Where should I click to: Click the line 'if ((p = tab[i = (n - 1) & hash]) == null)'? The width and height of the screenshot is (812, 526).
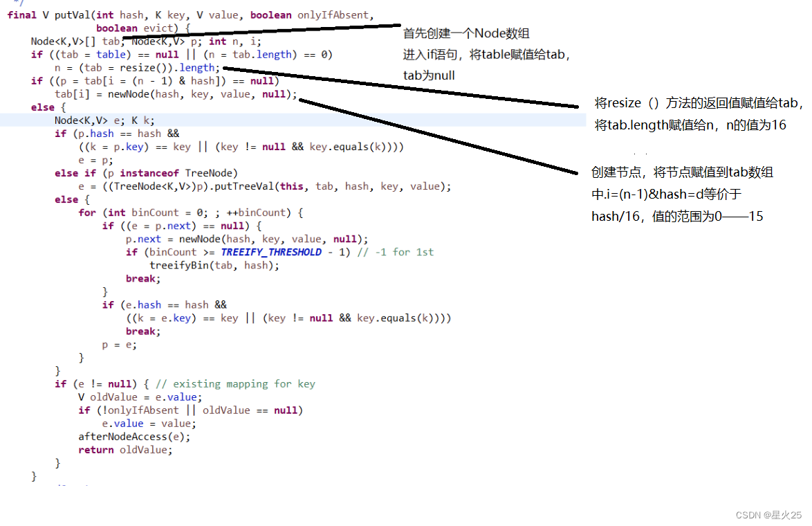155,81
